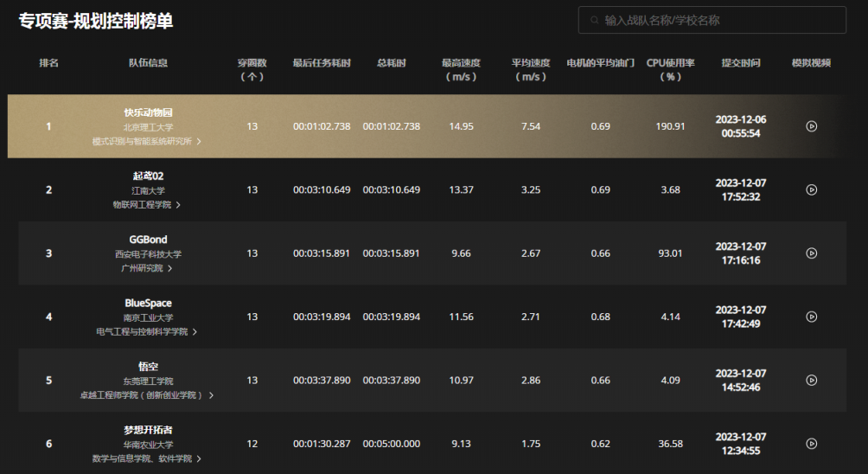The image size is (868, 474).
Task: Click the team name search input field
Action: pos(718,20)
